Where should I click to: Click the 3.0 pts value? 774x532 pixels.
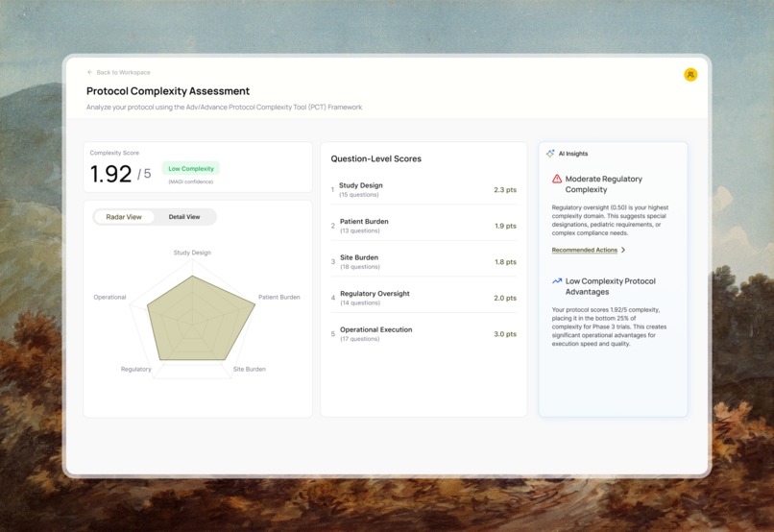(505, 334)
